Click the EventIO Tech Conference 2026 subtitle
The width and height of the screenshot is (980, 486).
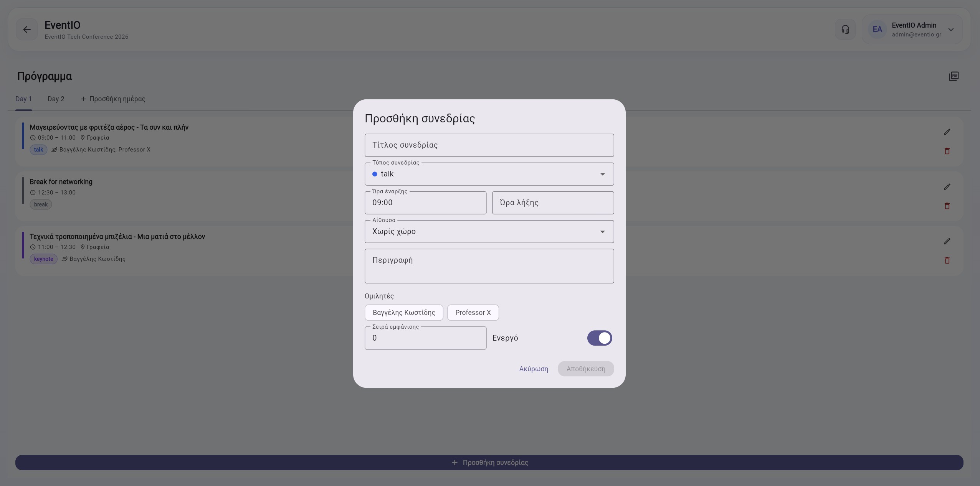(86, 37)
